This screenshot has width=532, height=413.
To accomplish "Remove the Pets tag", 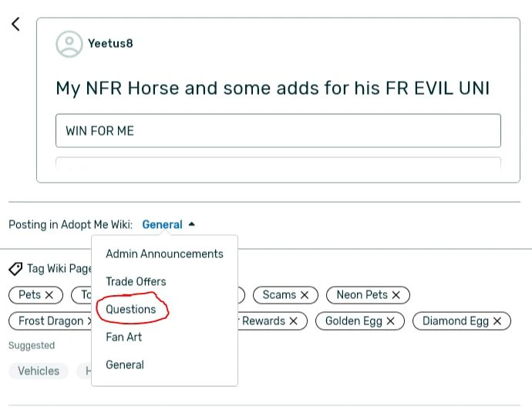I will (x=49, y=295).
